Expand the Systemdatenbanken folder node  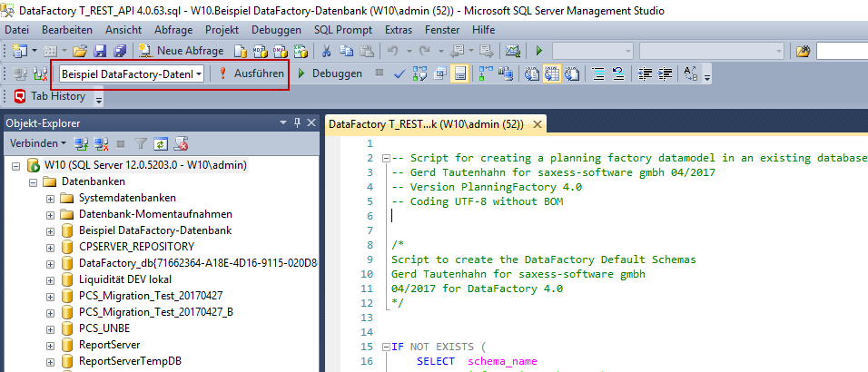point(51,198)
